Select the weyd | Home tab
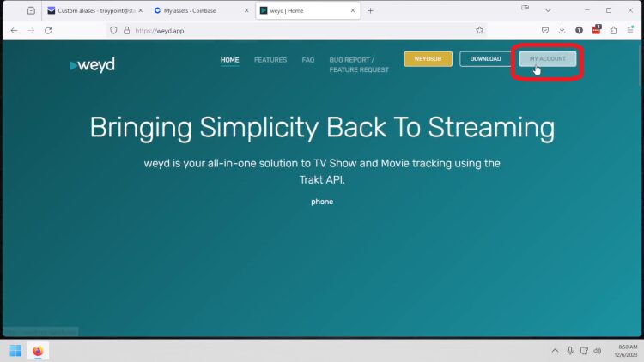This screenshot has width=644, height=362. point(307,10)
